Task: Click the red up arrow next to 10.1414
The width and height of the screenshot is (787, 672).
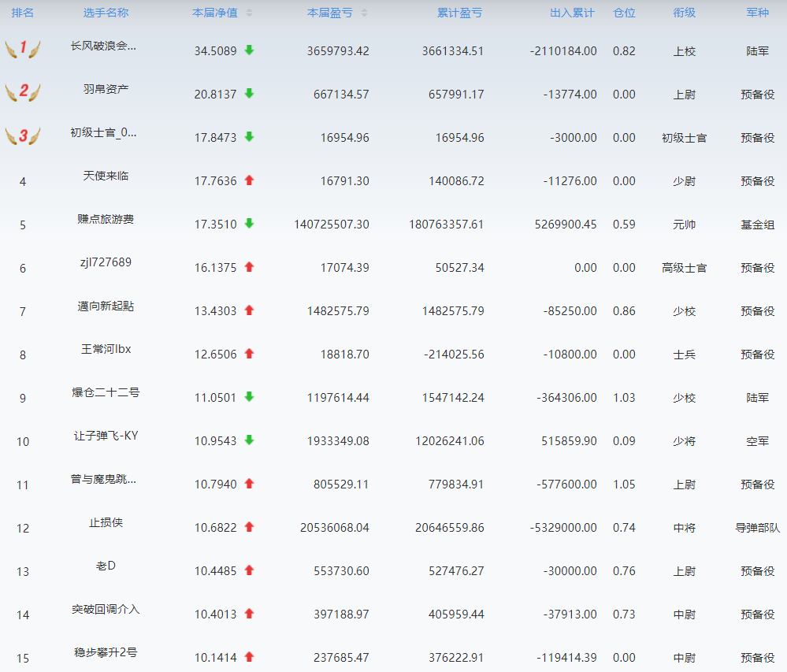Action: click(249, 656)
